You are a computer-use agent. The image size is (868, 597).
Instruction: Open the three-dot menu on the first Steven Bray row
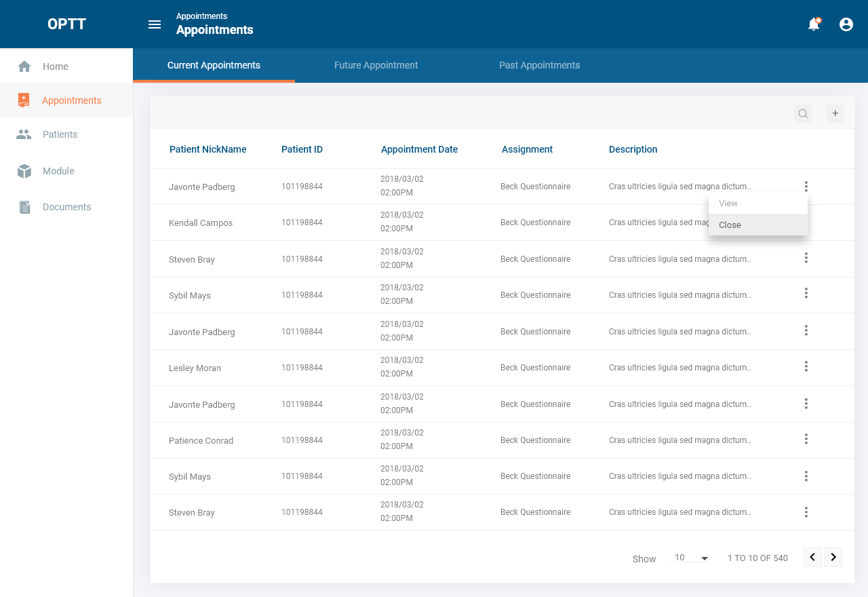(806, 258)
